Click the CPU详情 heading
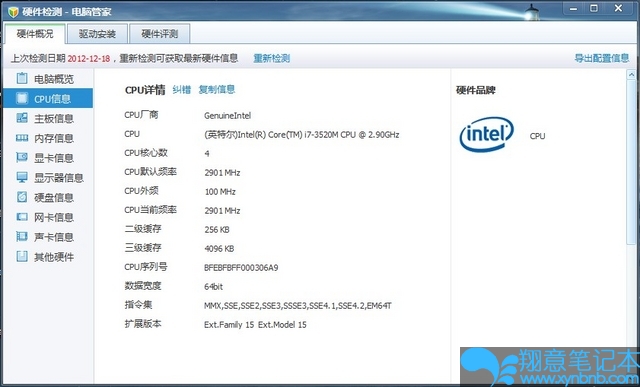This screenshot has width=640, height=387. (145, 90)
